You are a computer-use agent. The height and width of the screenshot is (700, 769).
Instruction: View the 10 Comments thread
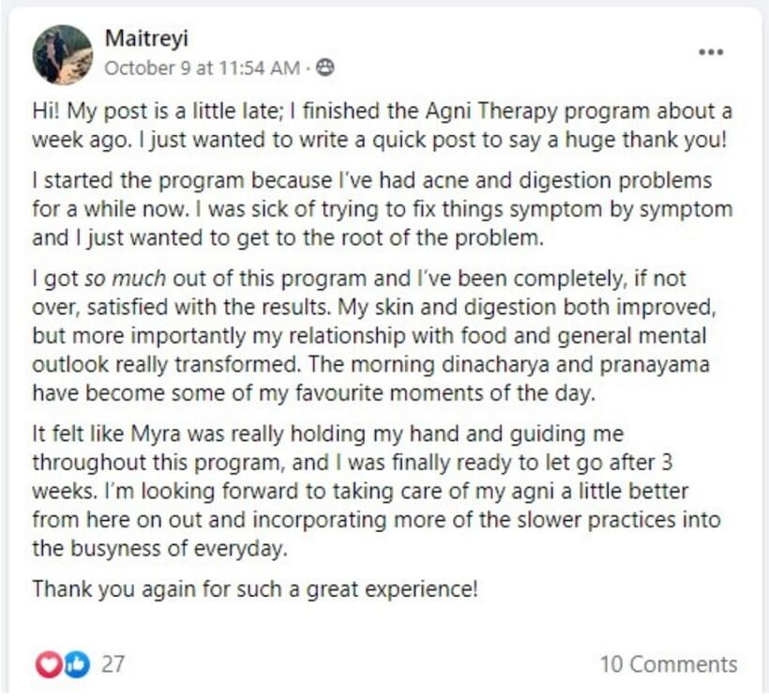[x=669, y=664]
